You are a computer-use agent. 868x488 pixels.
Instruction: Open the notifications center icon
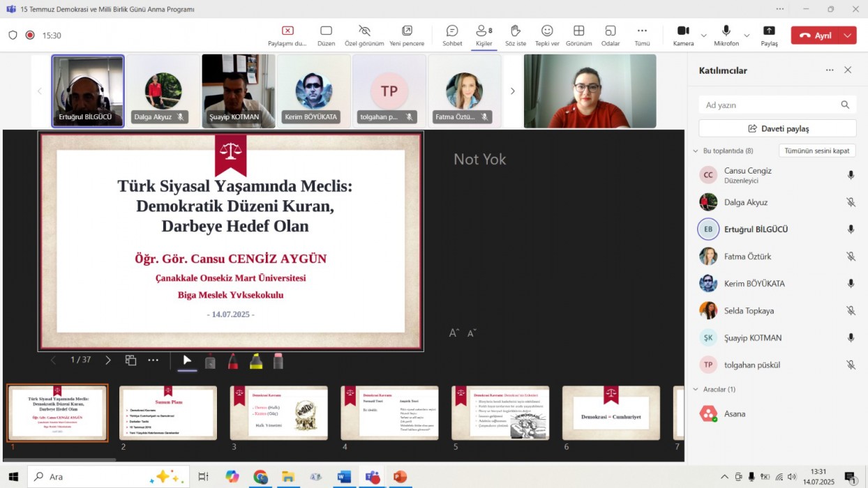851,477
